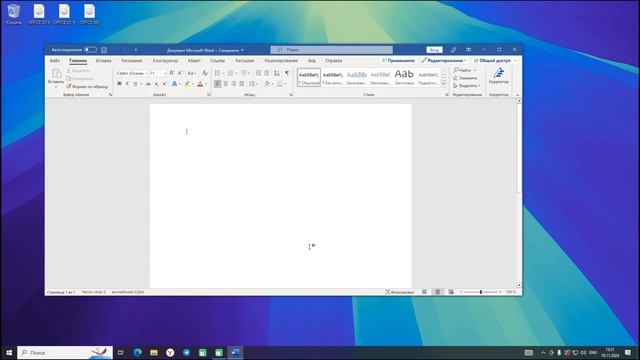The height and width of the screenshot is (360, 640).
Task: Click the Microsoft Edge taskbar icon
Action: pos(137,352)
